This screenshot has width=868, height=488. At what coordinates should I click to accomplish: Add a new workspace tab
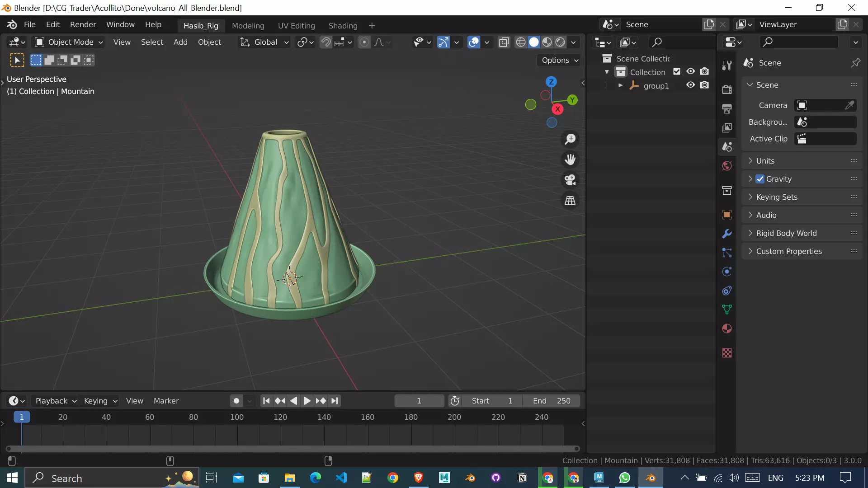pyautogui.click(x=372, y=26)
